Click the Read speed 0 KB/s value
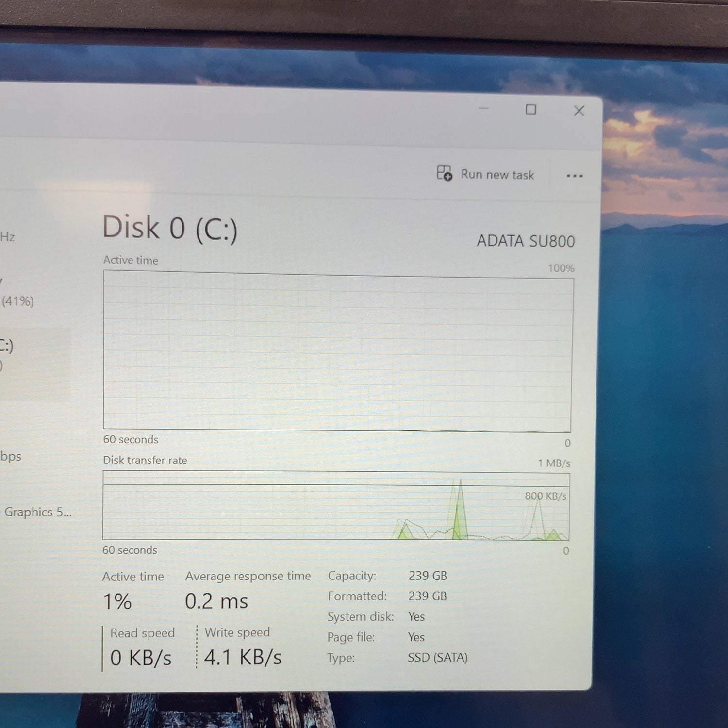This screenshot has width=728, height=728. click(x=141, y=658)
